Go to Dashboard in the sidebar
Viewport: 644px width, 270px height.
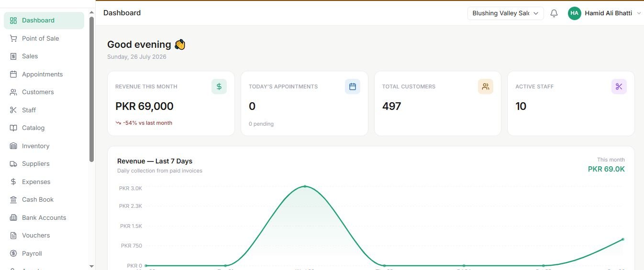(x=44, y=21)
